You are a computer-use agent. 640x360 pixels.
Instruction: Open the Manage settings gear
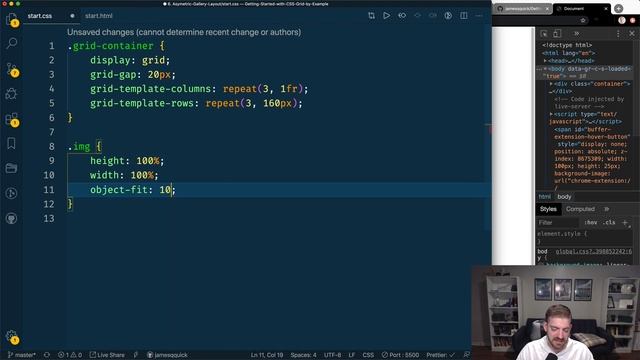[11, 337]
